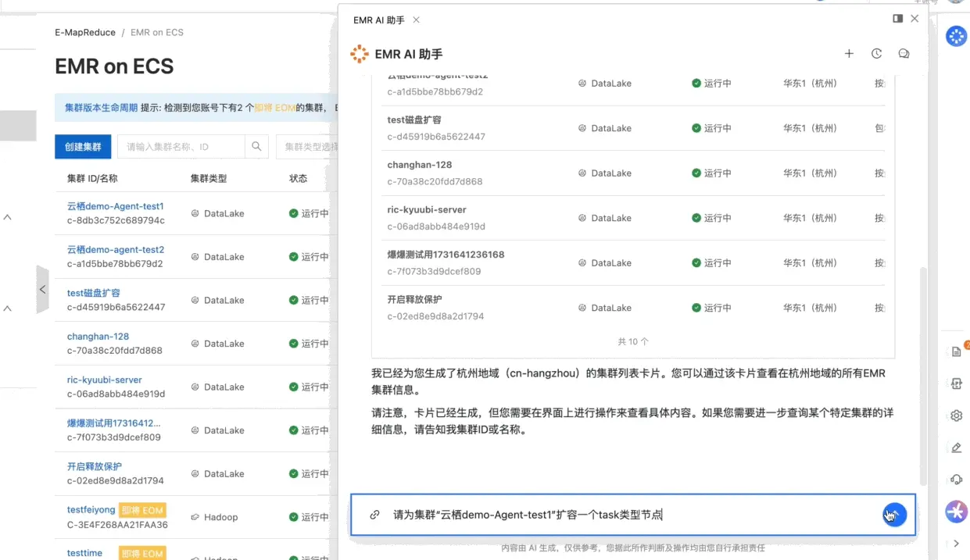
Task: Close the EMR AI 助手 tab
Action: click(416, 20)
